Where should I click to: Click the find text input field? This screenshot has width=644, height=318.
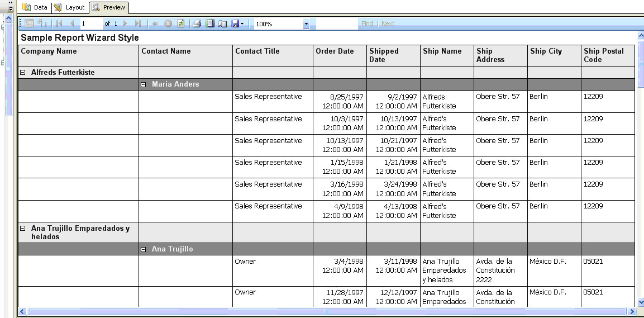(x=337, y=24)
